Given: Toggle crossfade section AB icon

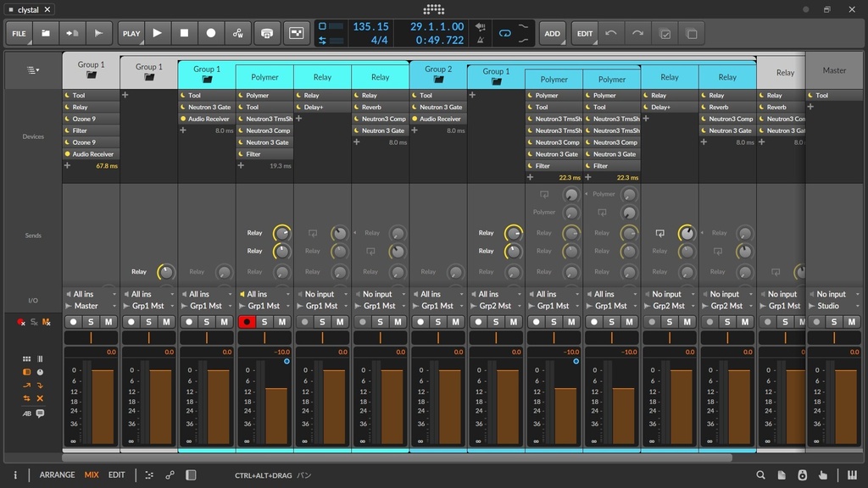Looking at the screenshot, I should 26,413.
